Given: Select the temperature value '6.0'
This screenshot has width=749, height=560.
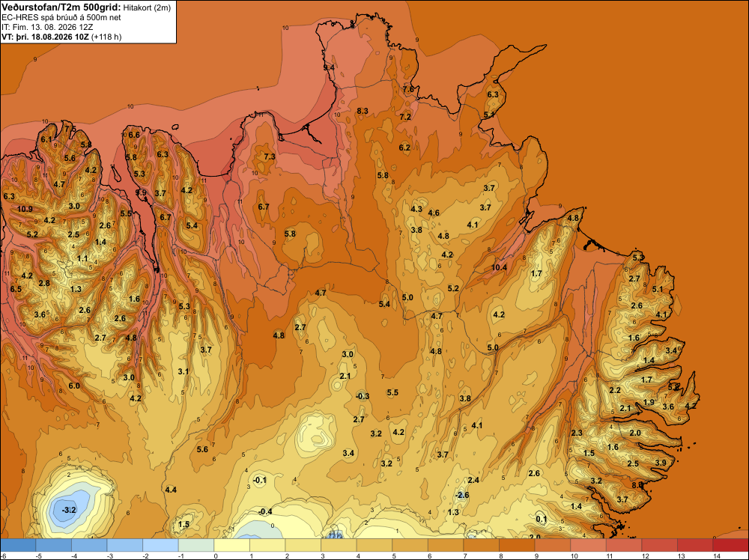Looking at the screenshot, I should pos(74,386).
